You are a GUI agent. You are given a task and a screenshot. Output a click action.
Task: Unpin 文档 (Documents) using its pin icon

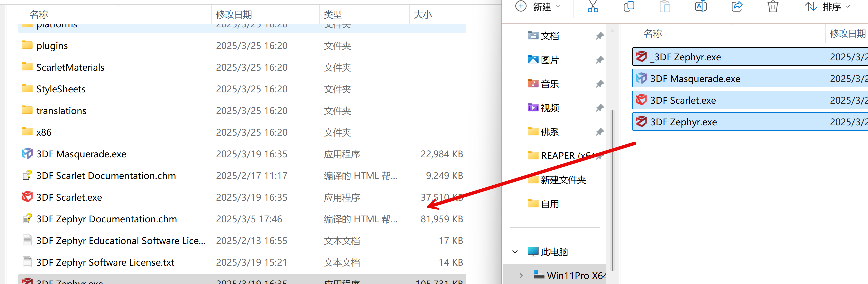(x=599, y=36)
